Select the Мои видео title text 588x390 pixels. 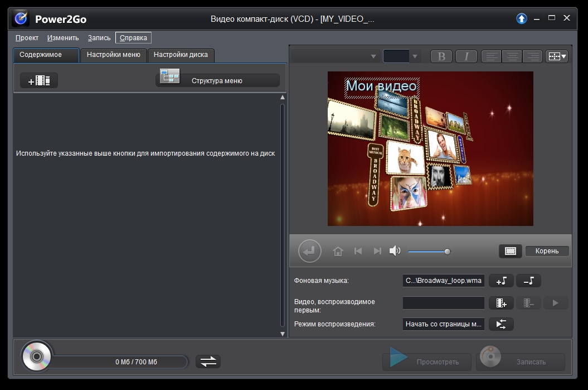382,86
